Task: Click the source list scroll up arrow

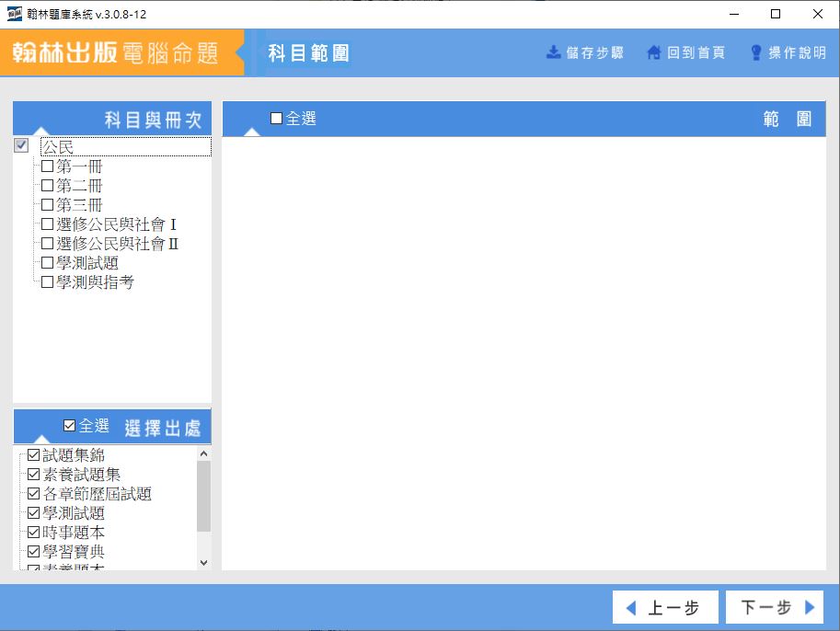Action: tap(203, 453)
